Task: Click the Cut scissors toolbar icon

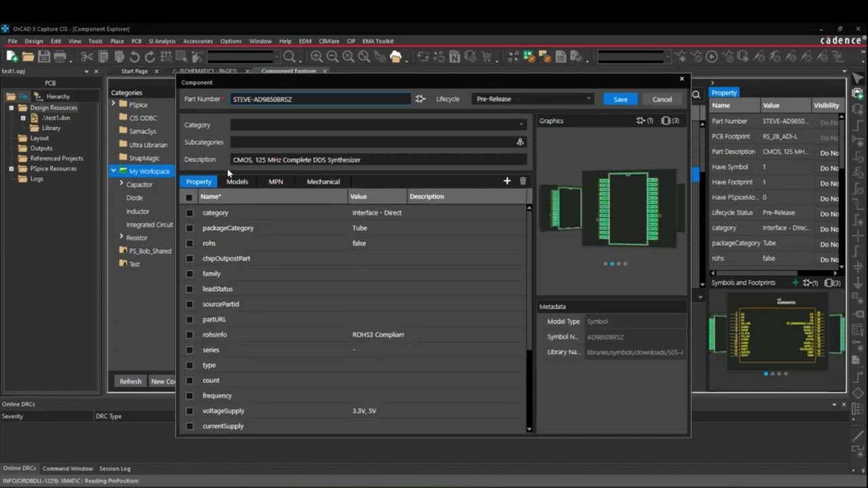Action: tap(87, 57)
